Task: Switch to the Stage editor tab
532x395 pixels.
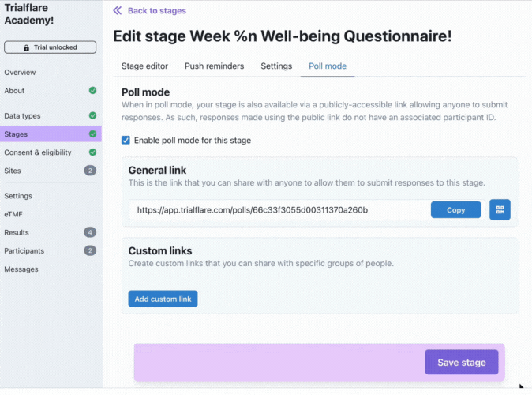Action: click(144, 66)
